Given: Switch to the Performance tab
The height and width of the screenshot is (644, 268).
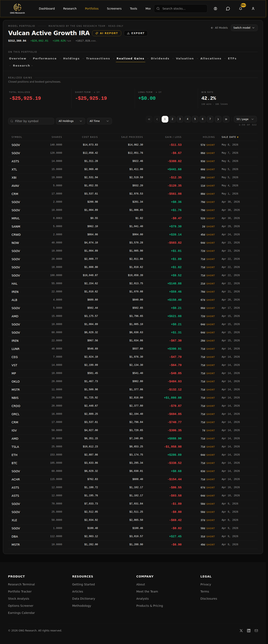Looking at the screenshot, I should coord(45,59).
